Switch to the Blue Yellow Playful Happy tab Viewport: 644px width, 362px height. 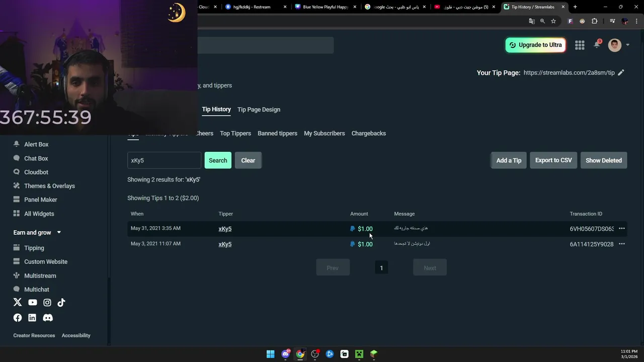(325, 7)
